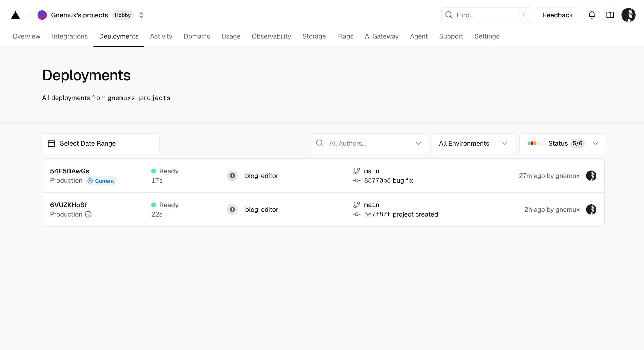The image size is (644, 350).
Task: Open the All Environments dropdown
Action: (473, 143)
